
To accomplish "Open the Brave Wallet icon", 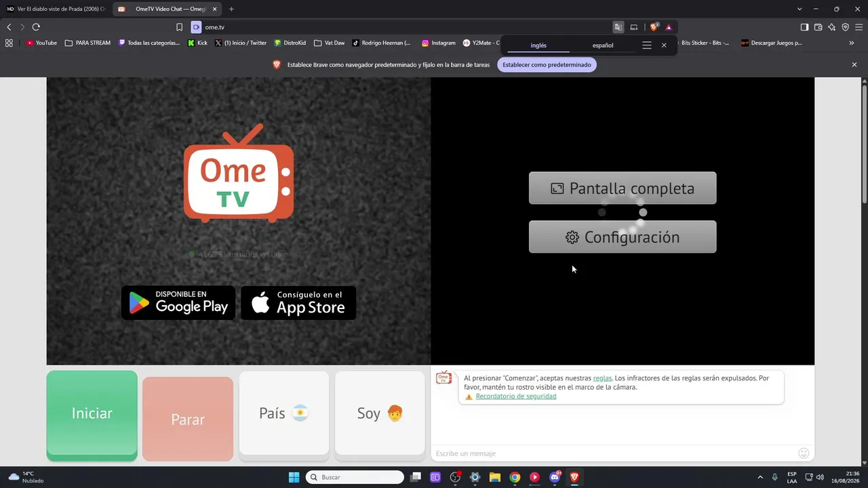I will pyautogui.click(x=818, y=27).
